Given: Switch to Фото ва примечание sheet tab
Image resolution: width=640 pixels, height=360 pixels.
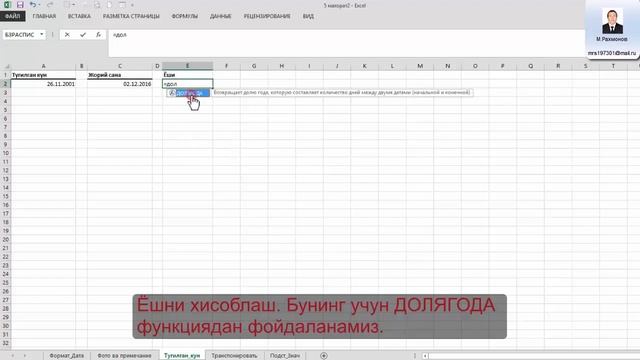Looking at the screenshot, I should pos(124,356).
